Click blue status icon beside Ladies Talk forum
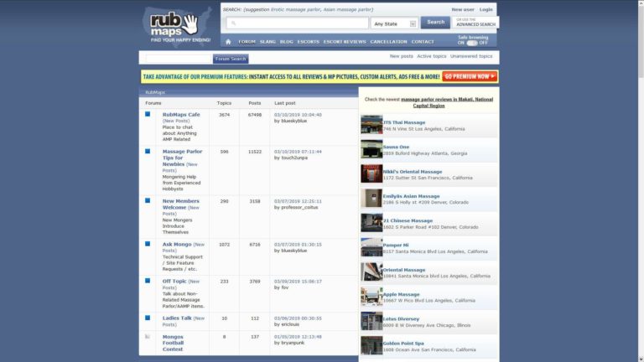The image size is (644, 362). pyautogui.click(x=147, y=318)
